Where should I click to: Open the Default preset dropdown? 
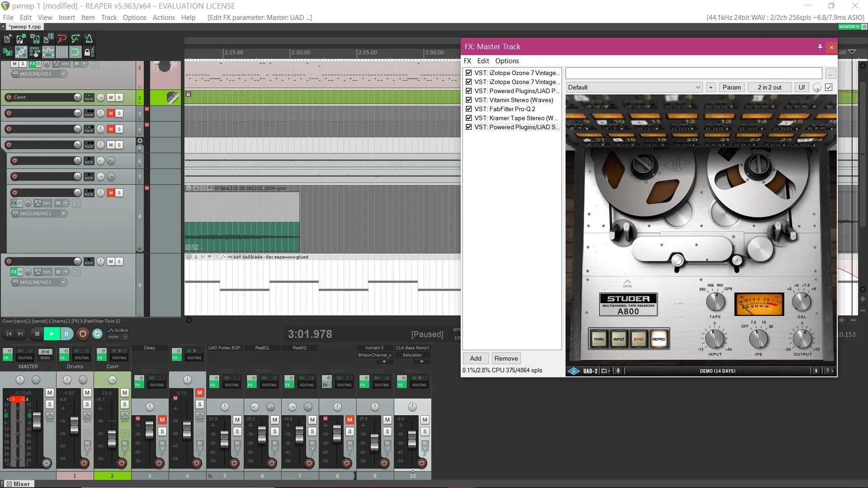point(634,87)
